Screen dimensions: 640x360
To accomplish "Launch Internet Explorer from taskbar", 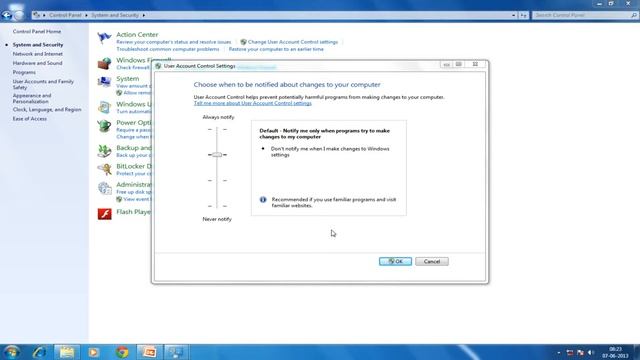I will coord(40,352).
